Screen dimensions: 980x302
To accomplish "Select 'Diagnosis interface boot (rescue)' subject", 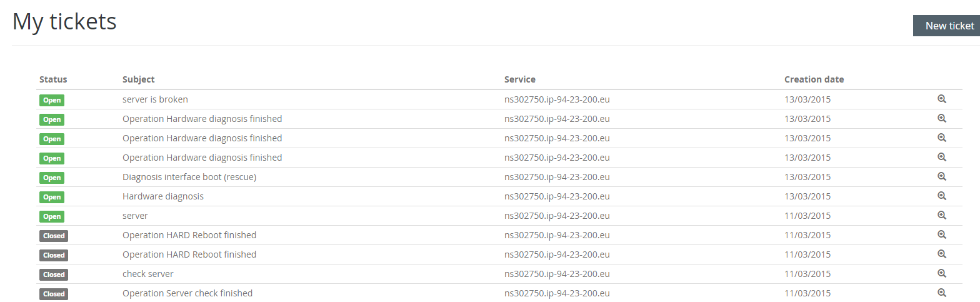I will coord(189,177).
